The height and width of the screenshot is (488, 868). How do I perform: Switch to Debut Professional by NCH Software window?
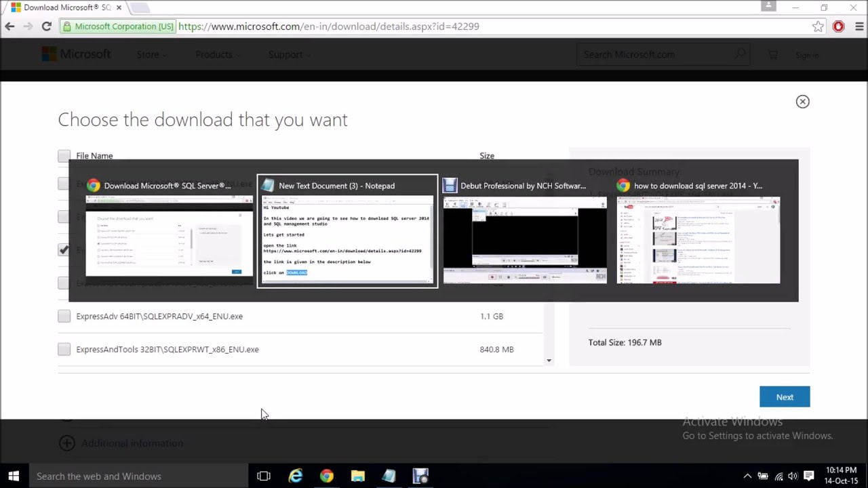pyautogui.click(x=525, y=231)
